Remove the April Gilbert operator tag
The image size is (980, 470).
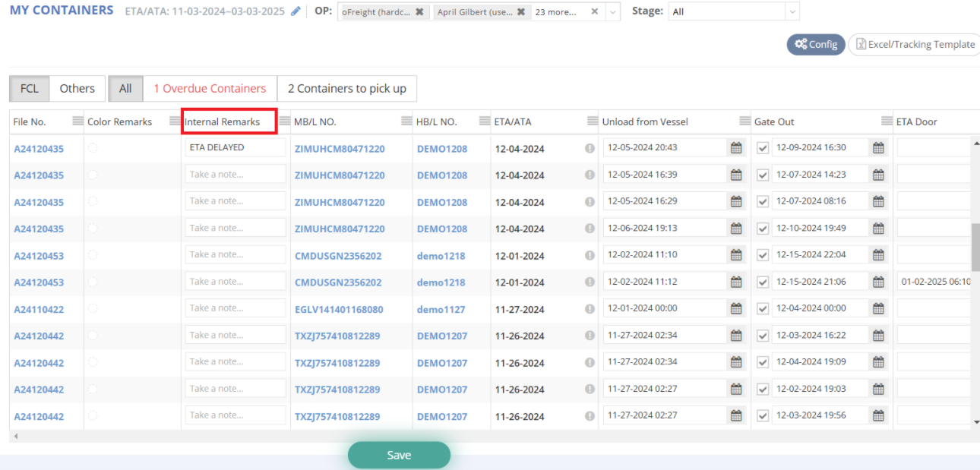pyautogui.click(x=520, y=12)
